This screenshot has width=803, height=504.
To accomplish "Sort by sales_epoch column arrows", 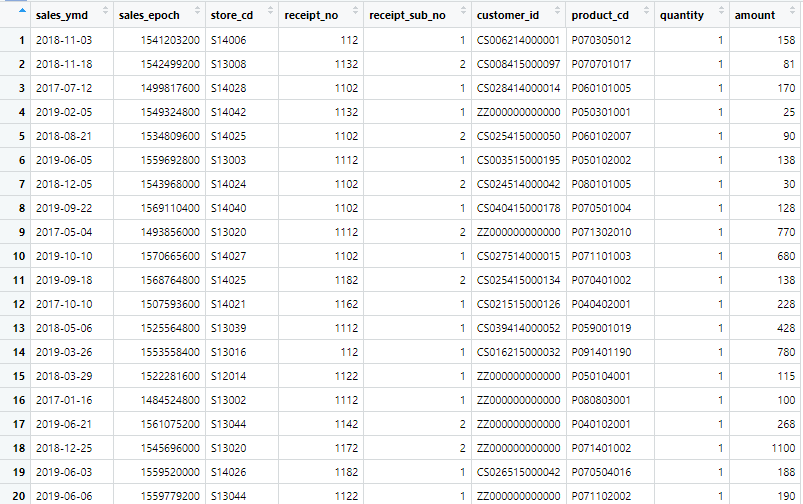I will pos(198,10).
